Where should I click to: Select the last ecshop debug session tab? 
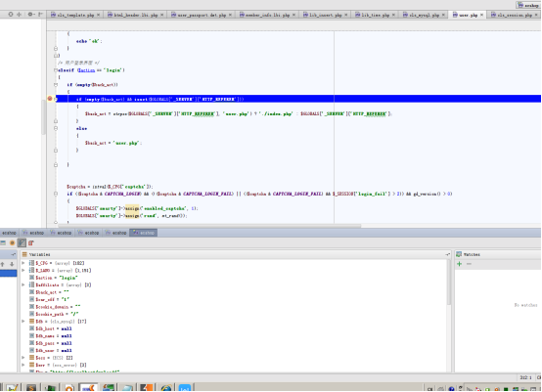coord(144,233)
